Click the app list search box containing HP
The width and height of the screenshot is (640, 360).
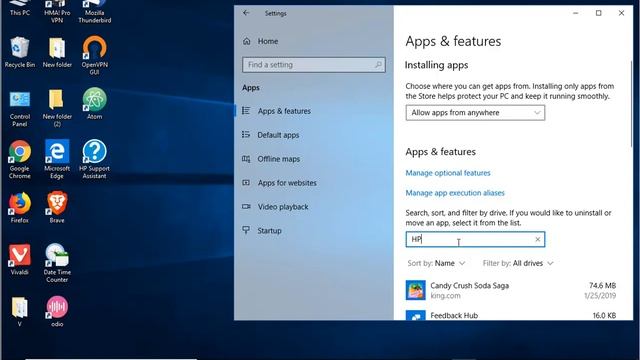point(475,239)
